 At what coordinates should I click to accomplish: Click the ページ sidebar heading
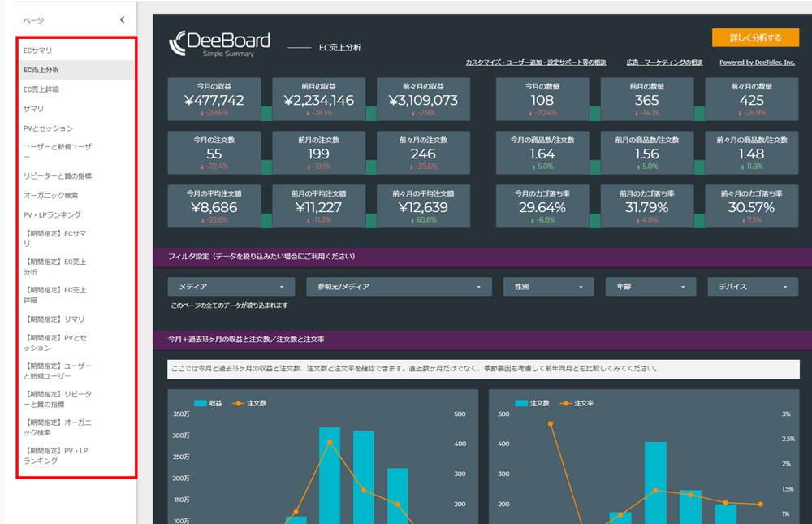[x=33, y=21]
